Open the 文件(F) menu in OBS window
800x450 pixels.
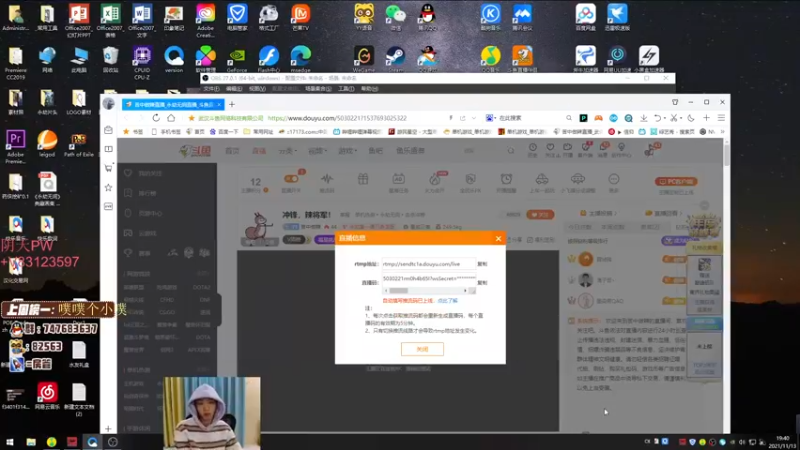coord(211,89)
